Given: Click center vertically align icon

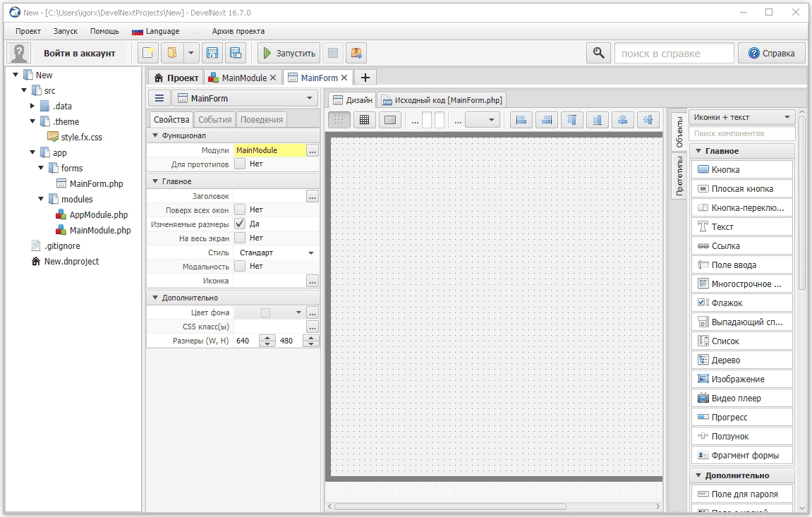Looking at the screenshot, I should 648,120.
